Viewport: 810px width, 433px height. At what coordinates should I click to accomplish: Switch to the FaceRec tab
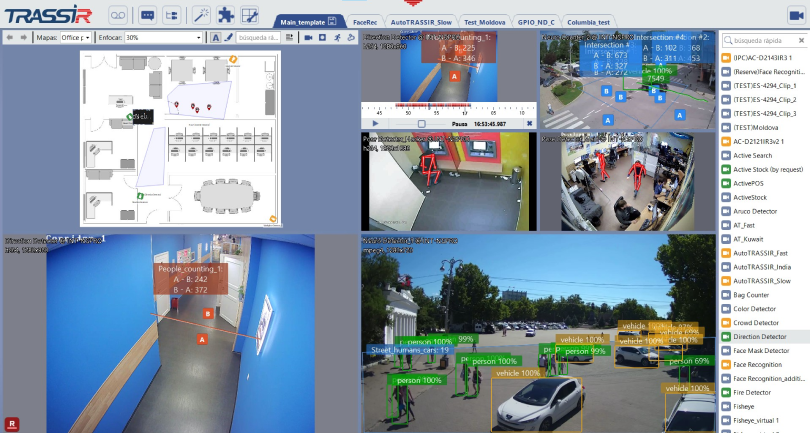pyautogui.click(x=365, y=21)
